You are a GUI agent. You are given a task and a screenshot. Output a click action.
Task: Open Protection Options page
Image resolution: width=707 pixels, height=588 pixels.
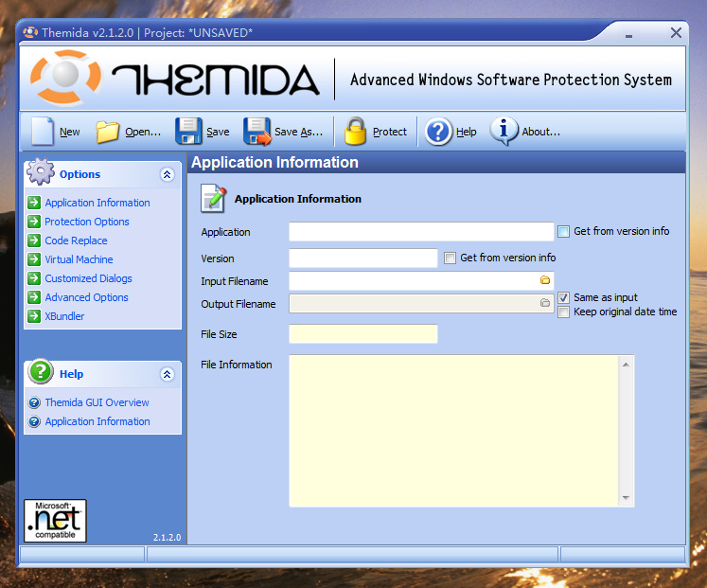pyautogui.click(x=86, y=222)
